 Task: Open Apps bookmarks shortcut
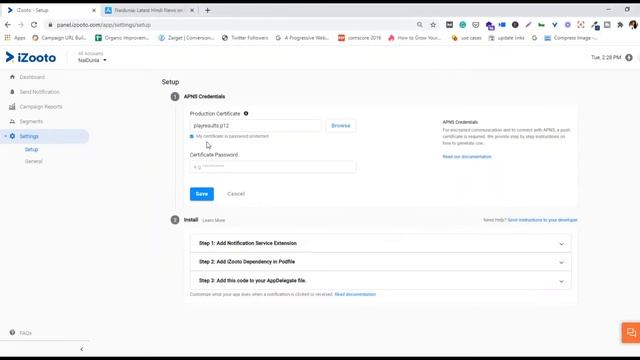pyautogui.click(x=15, y=38)
